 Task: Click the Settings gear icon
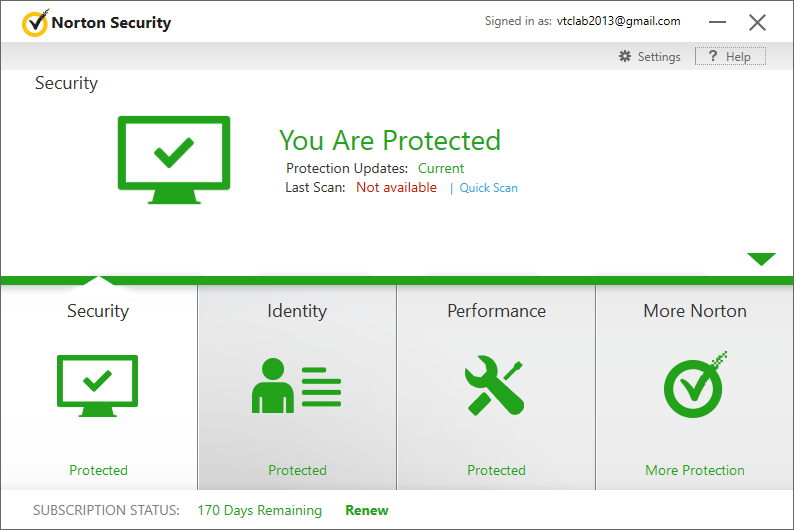point(625,57)
